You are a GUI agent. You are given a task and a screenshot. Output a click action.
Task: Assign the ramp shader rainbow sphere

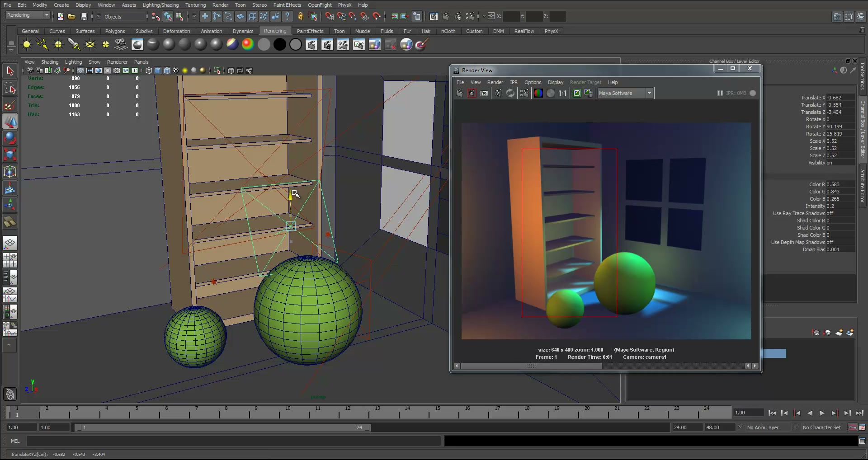pyautogui.click(x=248, y=44)
